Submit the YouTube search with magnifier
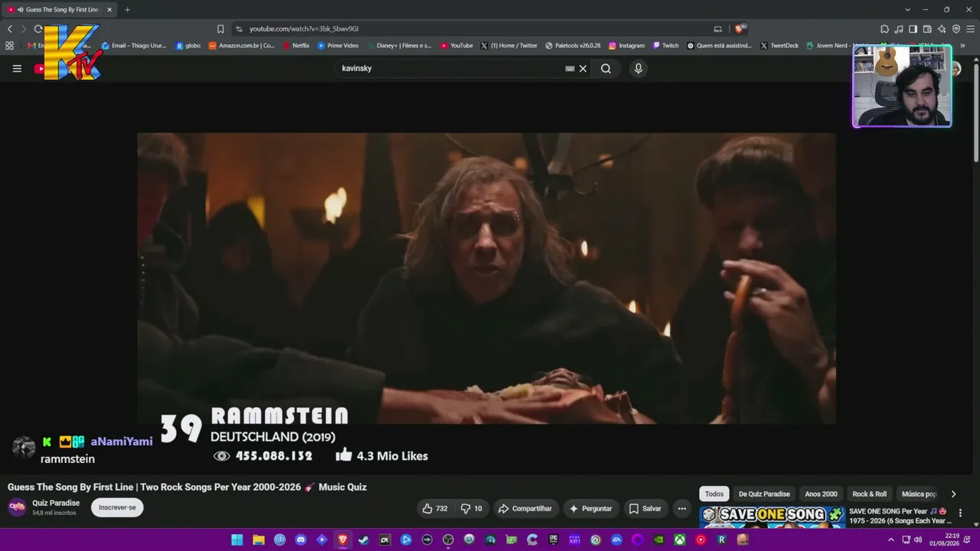Image resolution: width=980 pixels, height=551 pixels. point(606,68)
